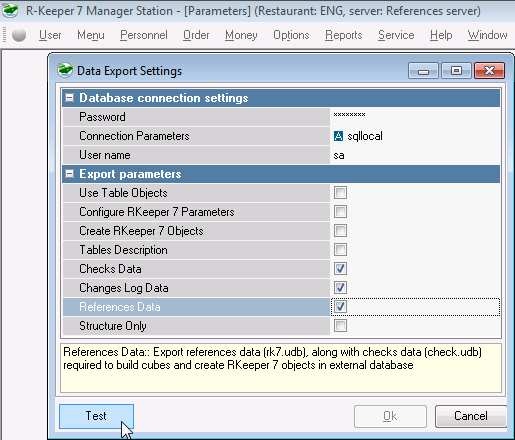Click the Cancel button

471,416
